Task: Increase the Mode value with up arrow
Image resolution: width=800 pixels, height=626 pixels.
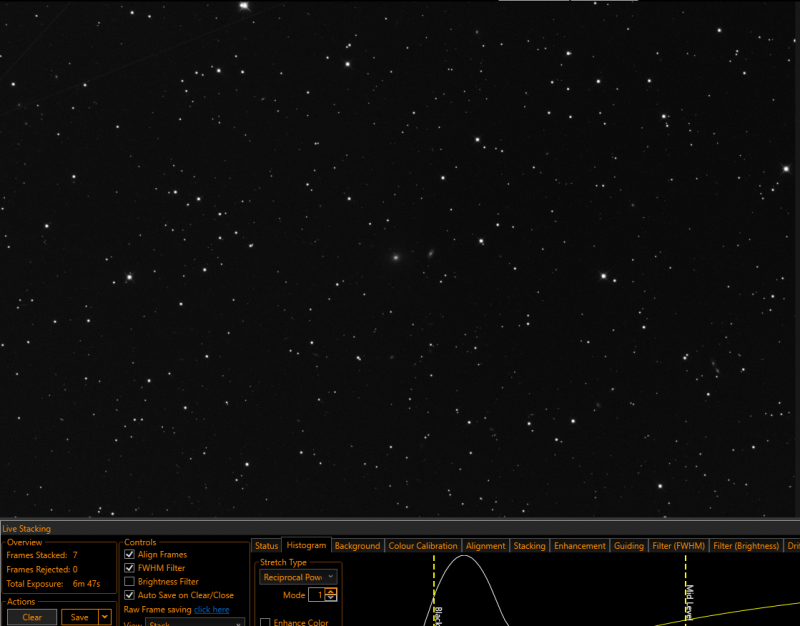Action: [x=331, y=592]
